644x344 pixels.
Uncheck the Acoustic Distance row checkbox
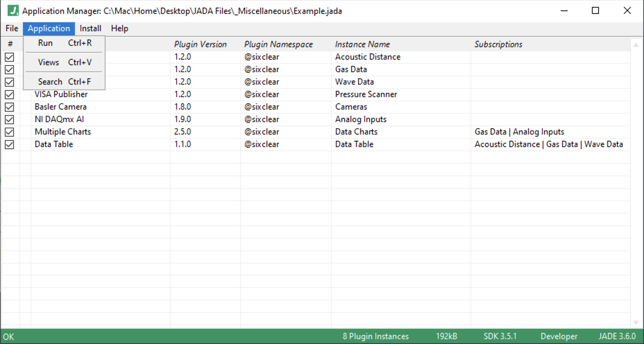click(9, 57)
